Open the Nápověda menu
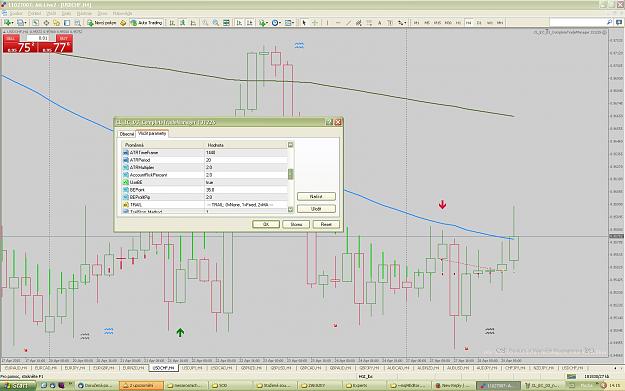 [x=122, y=14]
